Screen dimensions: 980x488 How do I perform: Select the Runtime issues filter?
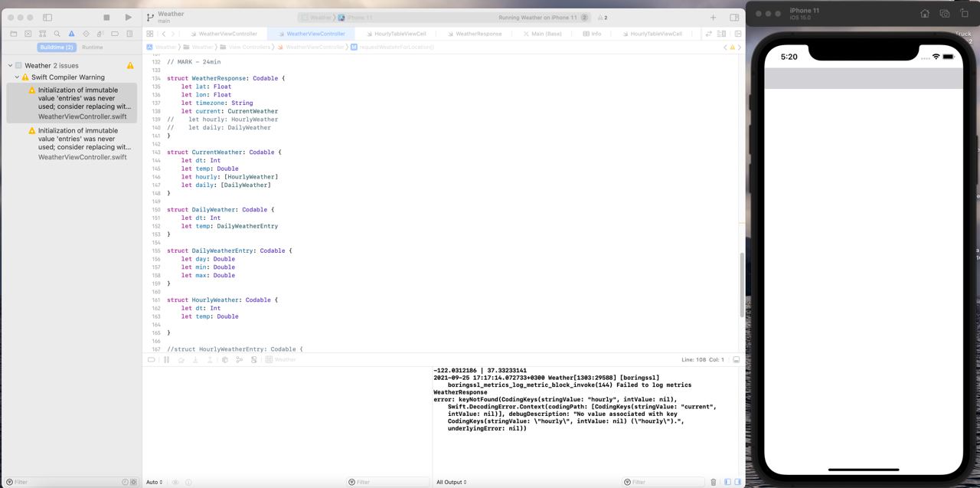[x=93, y=47]
